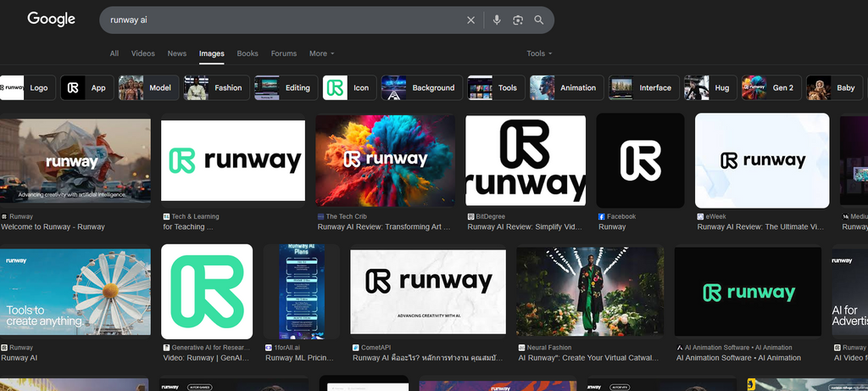Switch to the Forums tab

[x=283, y=53]
